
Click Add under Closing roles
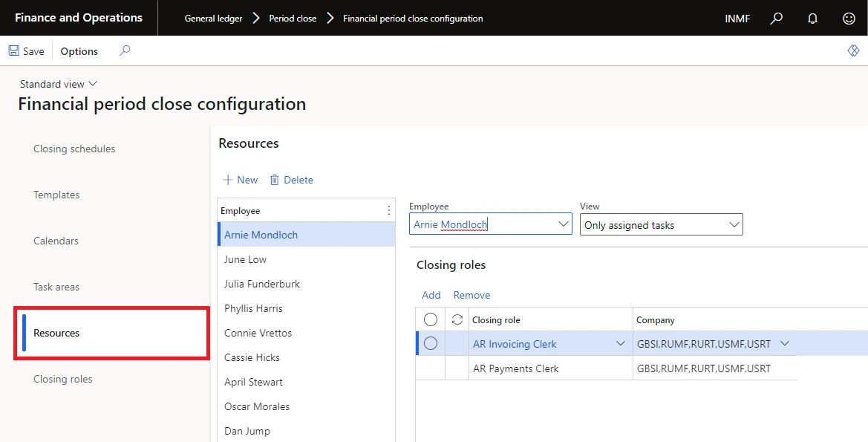(x=431, y=295)
